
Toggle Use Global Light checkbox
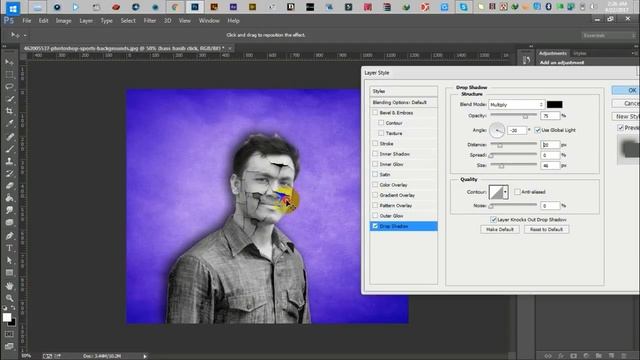(x=538, y=130)
